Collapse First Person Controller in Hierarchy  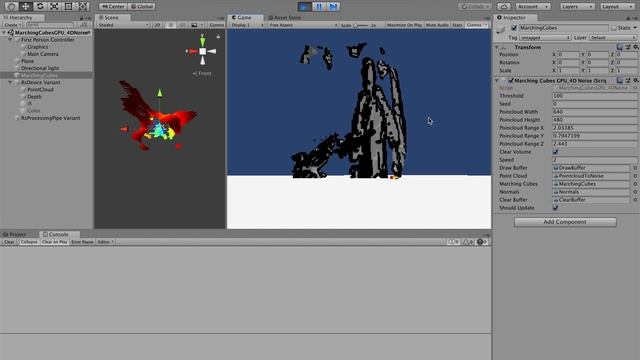[11, 40]
